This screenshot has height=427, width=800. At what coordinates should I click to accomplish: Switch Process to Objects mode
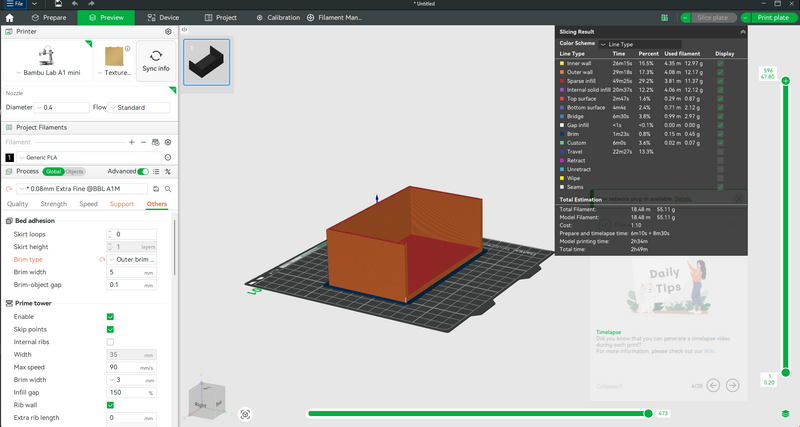coord(74,171)
